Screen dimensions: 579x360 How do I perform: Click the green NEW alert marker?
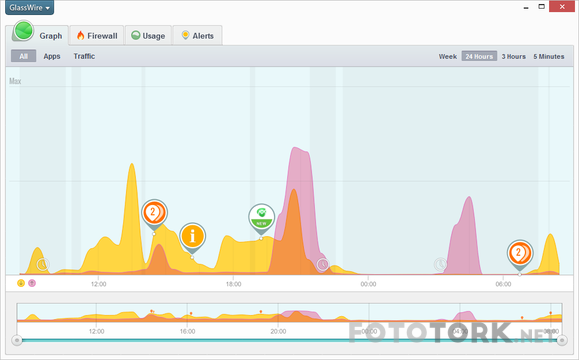(261, 219)
